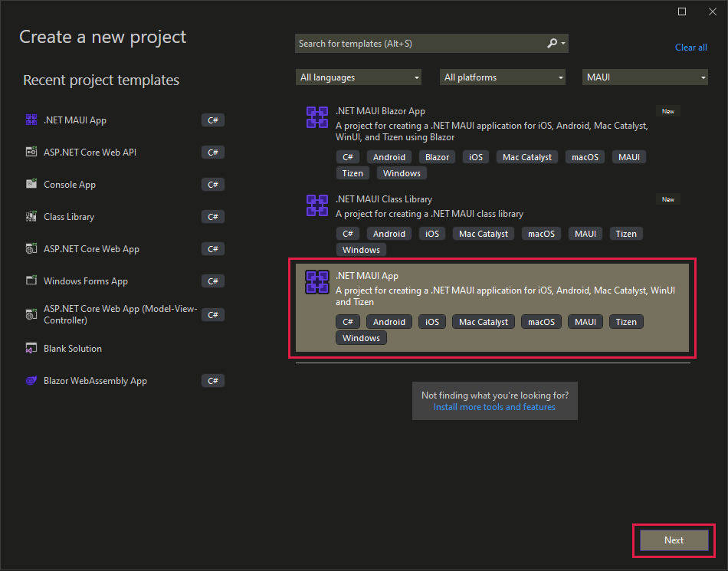Click the Tizen tag under MAUI Class Library

626,234
